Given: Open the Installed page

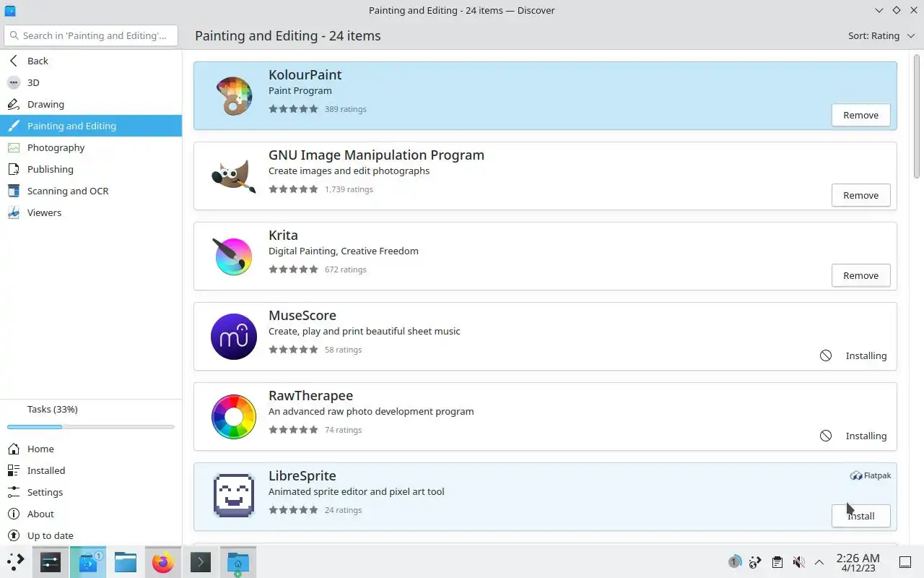Looking at the screenshot, I should [91, 470].
